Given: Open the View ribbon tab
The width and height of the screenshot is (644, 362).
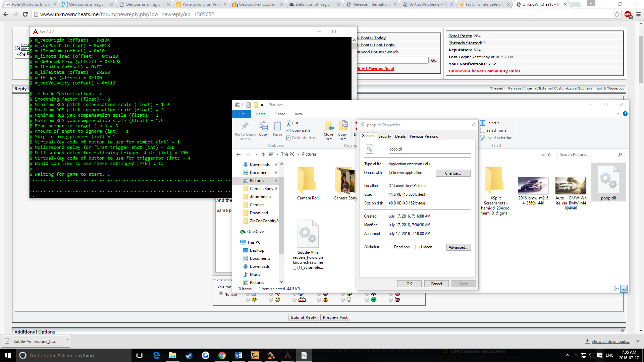Looking at the screenshot, I should click(x=299, y=114).
